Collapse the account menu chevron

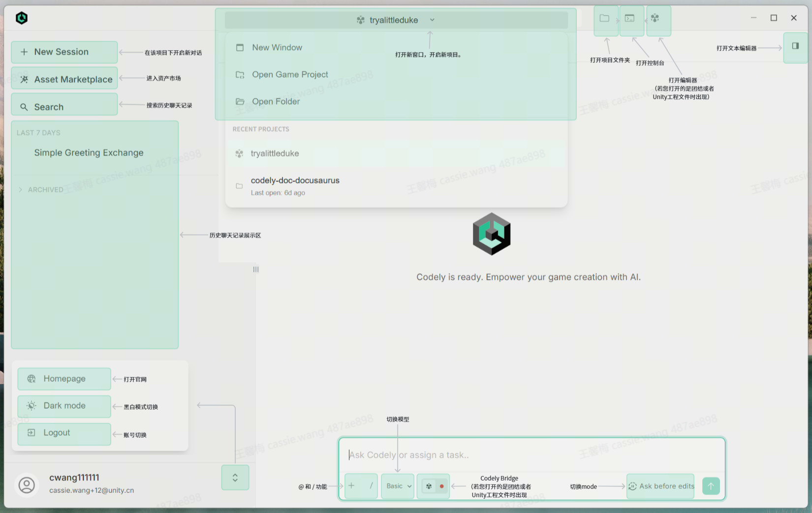(x=235, y=478)
